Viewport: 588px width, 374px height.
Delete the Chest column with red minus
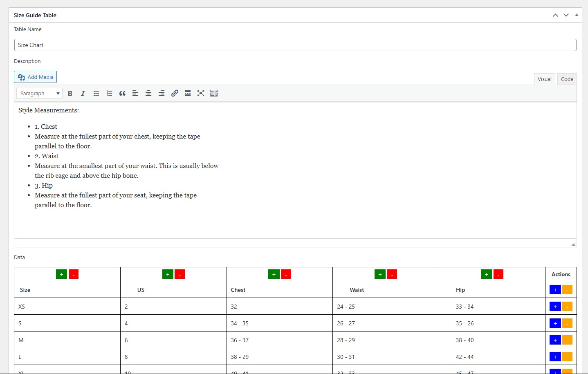[286, 274]
